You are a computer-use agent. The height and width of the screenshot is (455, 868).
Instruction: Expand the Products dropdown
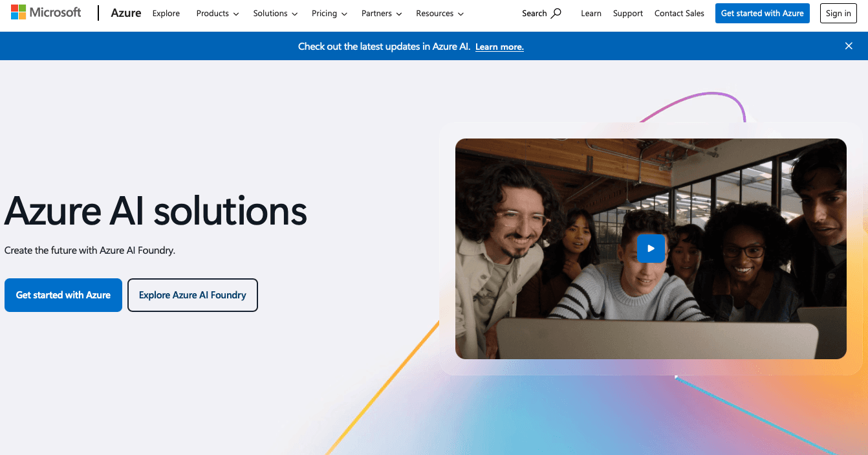pyautogui.click(x=217, y=13)
